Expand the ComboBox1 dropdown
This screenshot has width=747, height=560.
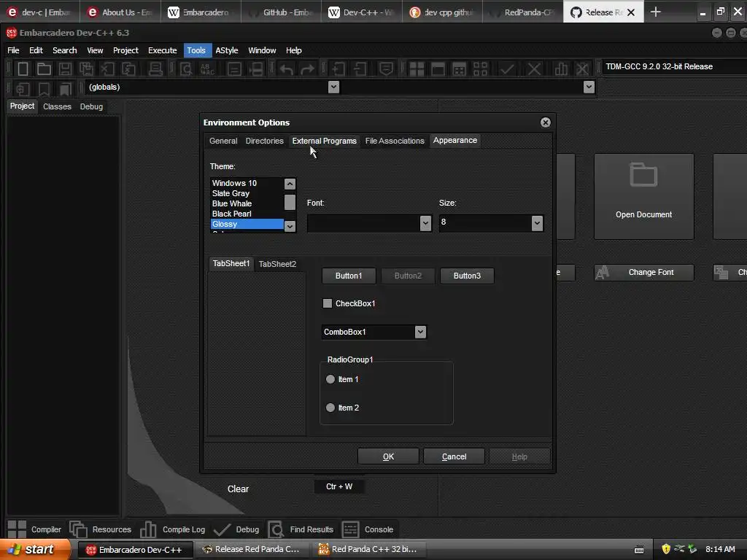pos(419,332)
